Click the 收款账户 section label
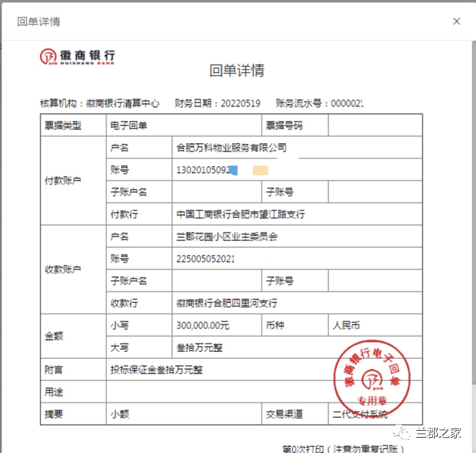The height and width of the screenshot is (453, 476). pyautogui.click(x=63, y=269)
